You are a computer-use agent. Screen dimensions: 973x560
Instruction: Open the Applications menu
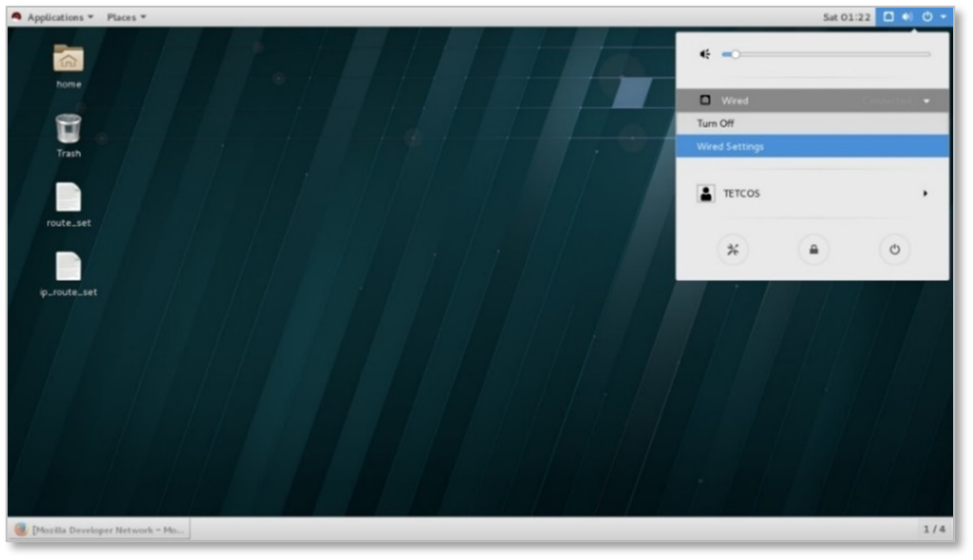pos(53,17)
